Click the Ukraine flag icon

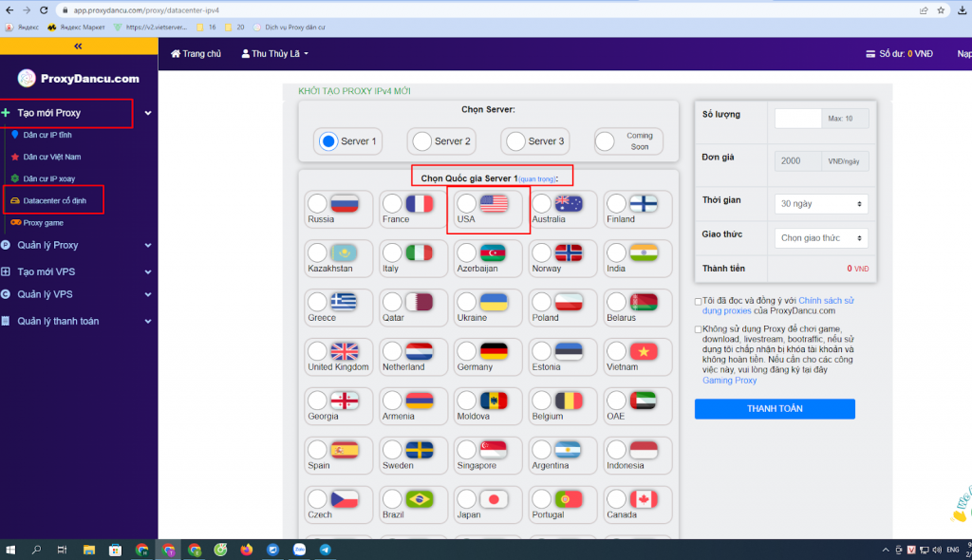coord(494,302)
